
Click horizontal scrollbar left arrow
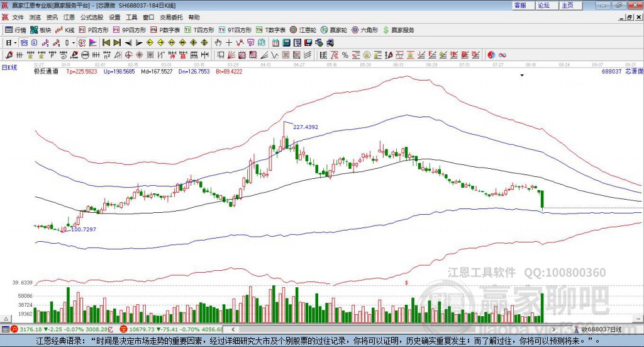[x=233, y=329]
